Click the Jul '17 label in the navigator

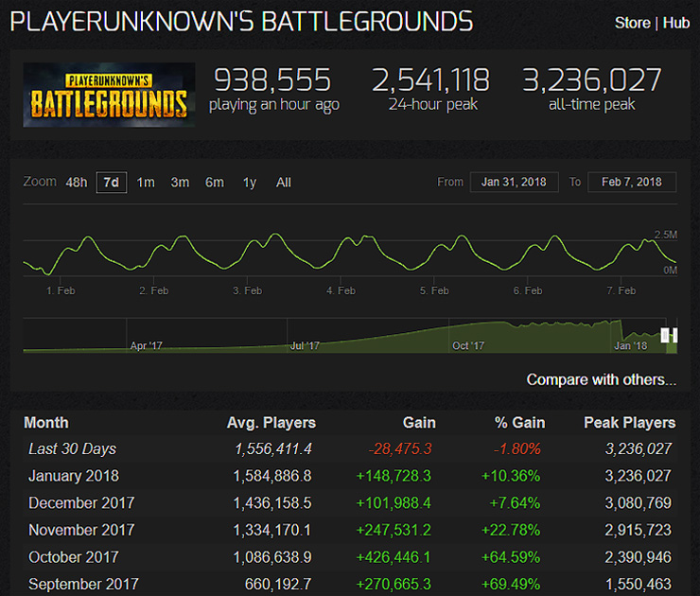[x=305, y=346]
